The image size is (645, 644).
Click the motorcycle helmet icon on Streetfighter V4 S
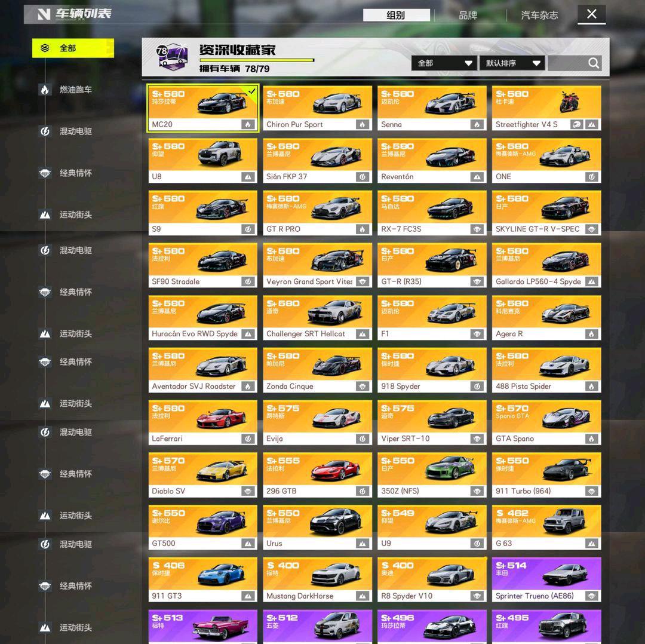(577, 124)
